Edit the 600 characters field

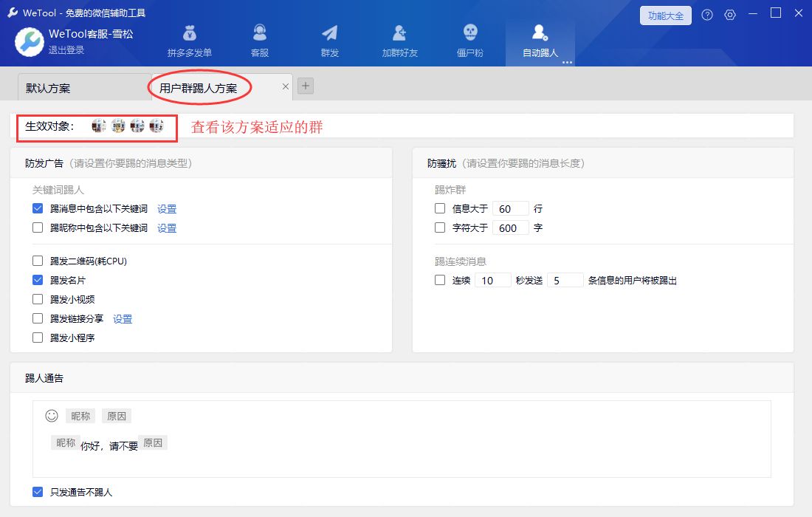click(511, 227)
